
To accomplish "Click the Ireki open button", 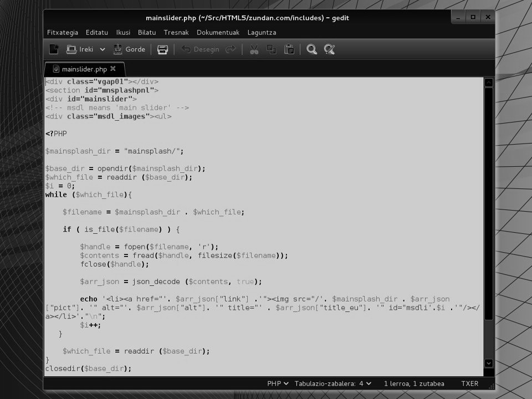I will tap(80, 49).
